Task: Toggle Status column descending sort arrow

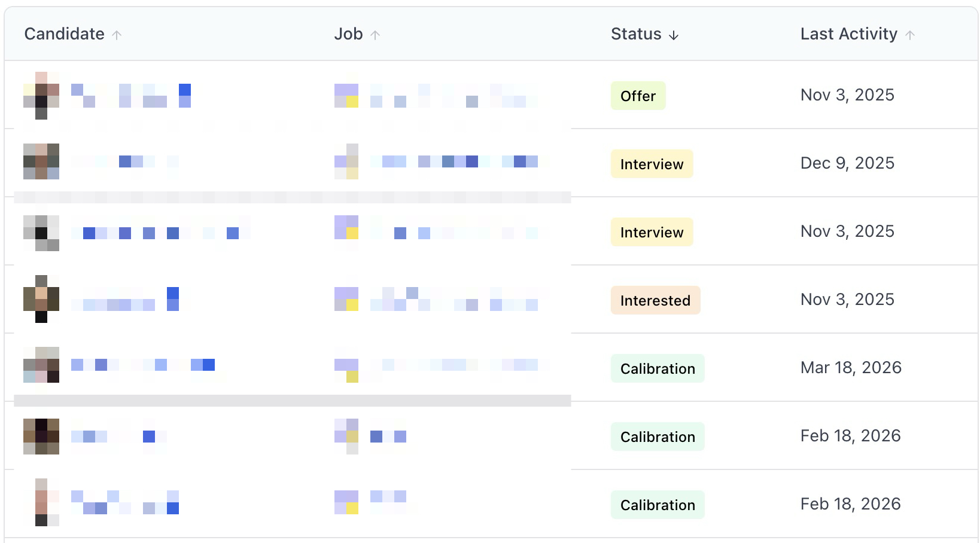Action: (x=674, y=35)
